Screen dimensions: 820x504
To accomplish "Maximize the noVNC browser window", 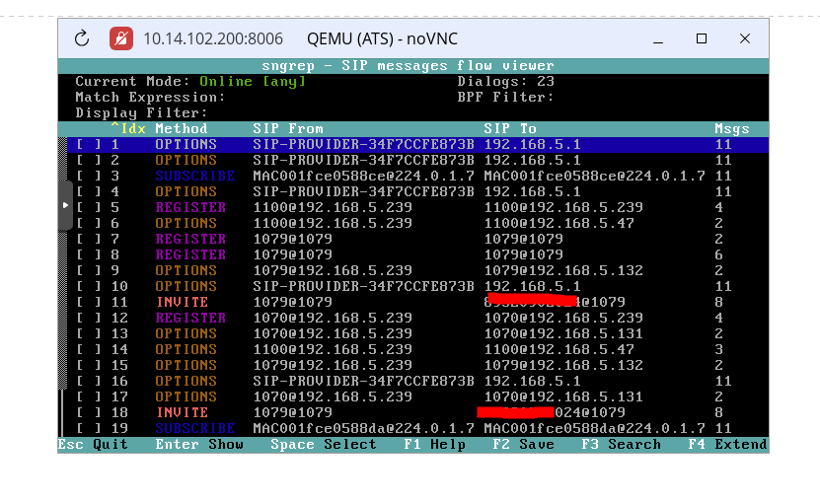I will [x=702, y=39].
